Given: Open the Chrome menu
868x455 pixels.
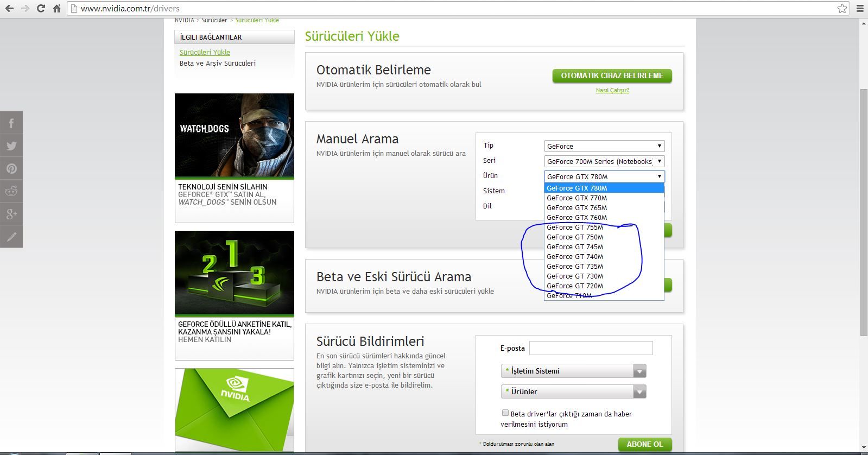Looking at the screenshot, I should (x=860, y=9).
